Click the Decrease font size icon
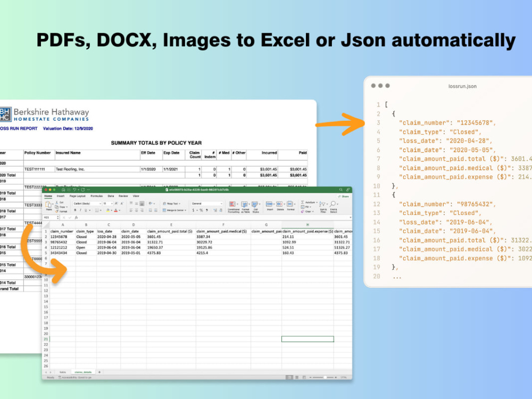 tap(122, 204)
